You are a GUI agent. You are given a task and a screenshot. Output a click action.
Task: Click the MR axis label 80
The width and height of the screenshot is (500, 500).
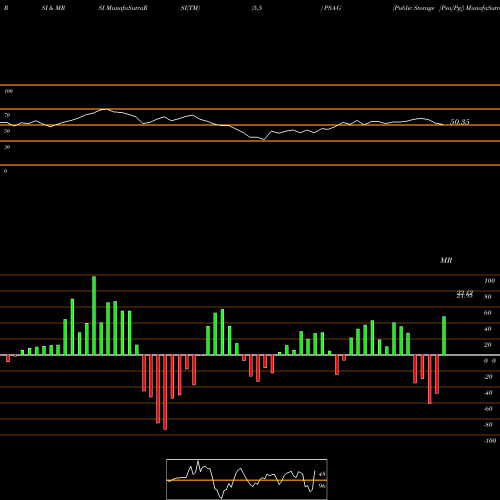pyautogui.click(x=488, y=297)
